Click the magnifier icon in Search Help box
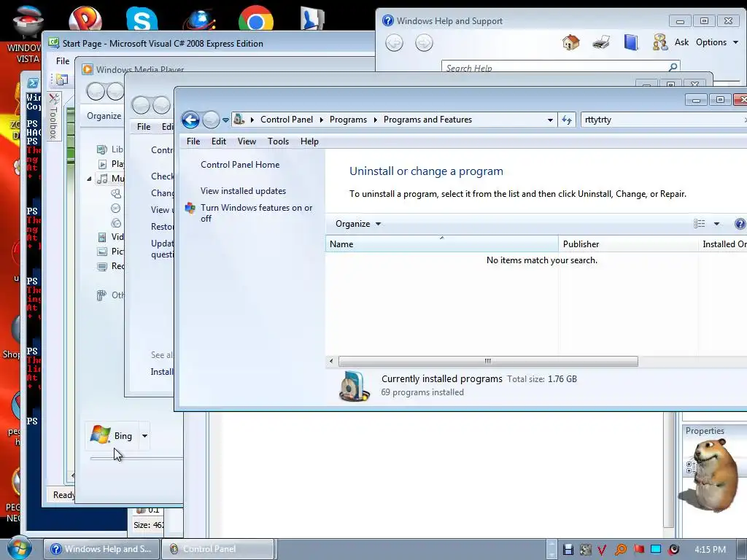 pyautogui.click(x=673, y=67)
